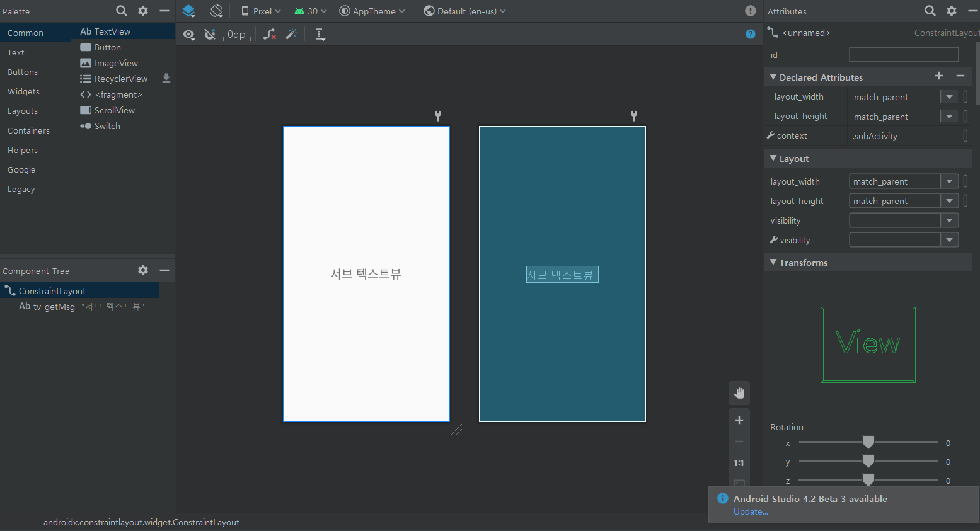The width and height of the screenshot is (980, 531).
Task: Open Default (en-us) locale dropdown
Action: tap(465, 11)
